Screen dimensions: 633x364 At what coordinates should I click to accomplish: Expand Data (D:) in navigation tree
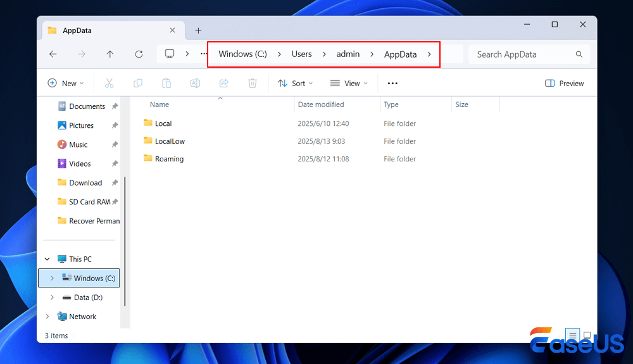52,298
